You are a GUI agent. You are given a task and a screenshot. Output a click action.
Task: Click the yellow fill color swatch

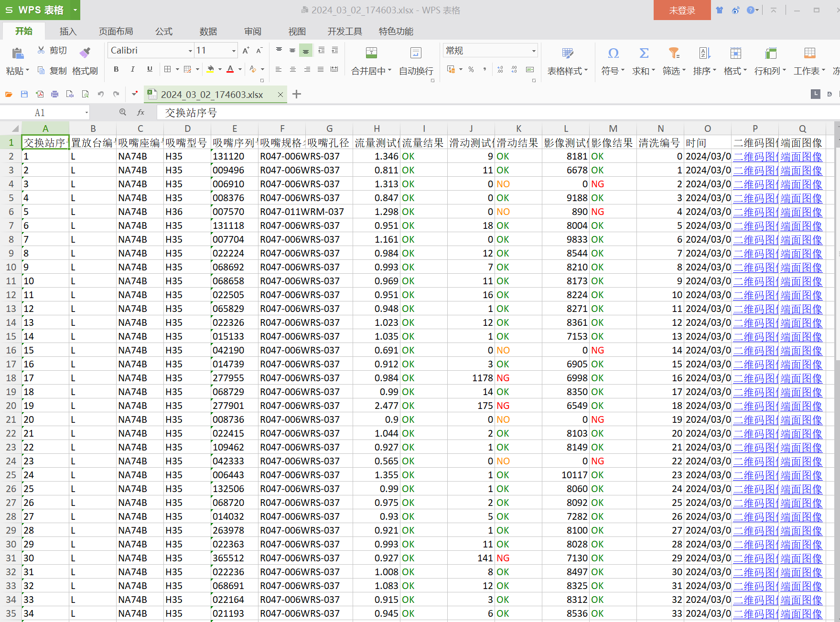coord(210,69)
